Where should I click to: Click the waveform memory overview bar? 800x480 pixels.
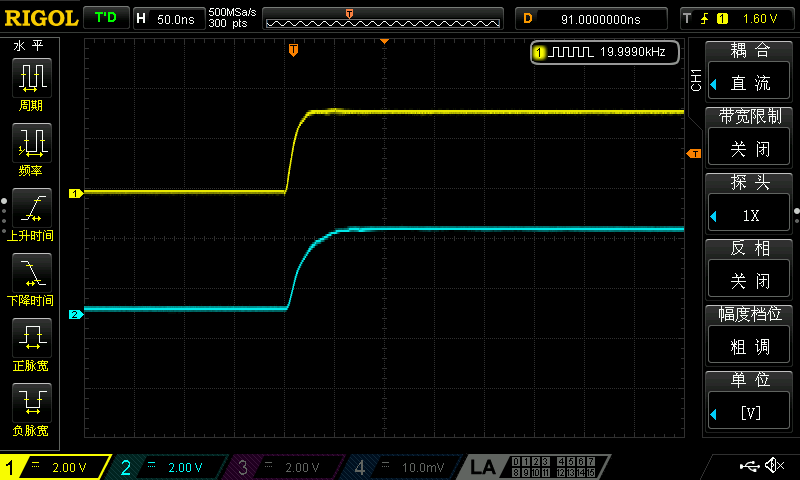383,19
